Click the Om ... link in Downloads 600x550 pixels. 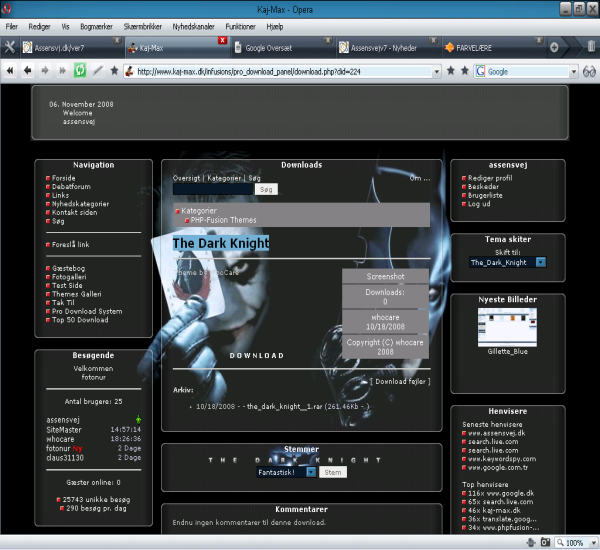[x=420, y=178]
